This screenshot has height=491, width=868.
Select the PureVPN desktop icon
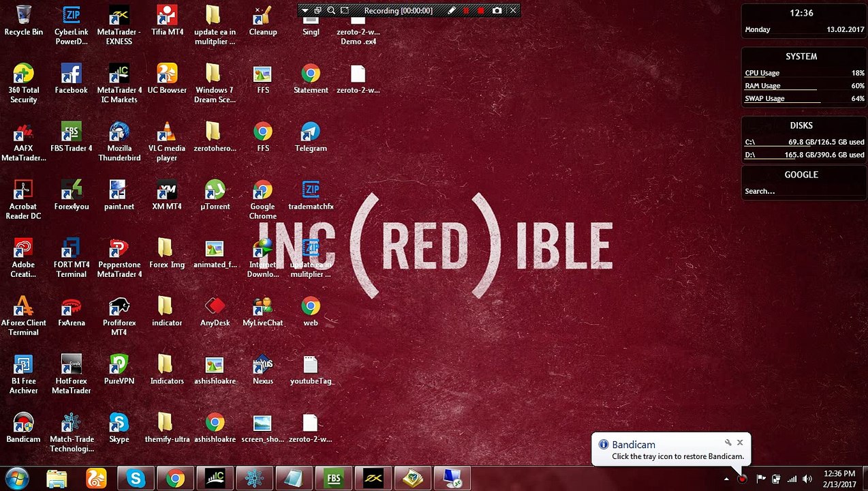click(x=119, y=370)
